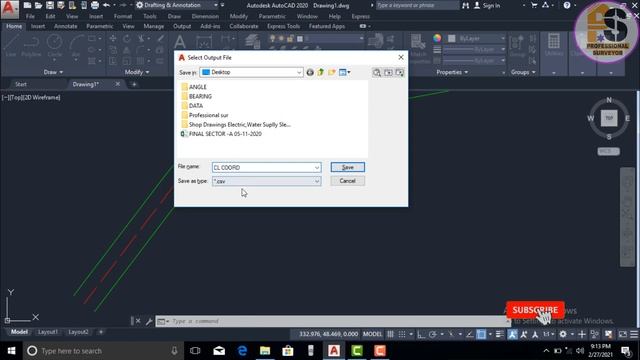
Task: Add a new drawing tab with plus
Action: tap(134, 84)
